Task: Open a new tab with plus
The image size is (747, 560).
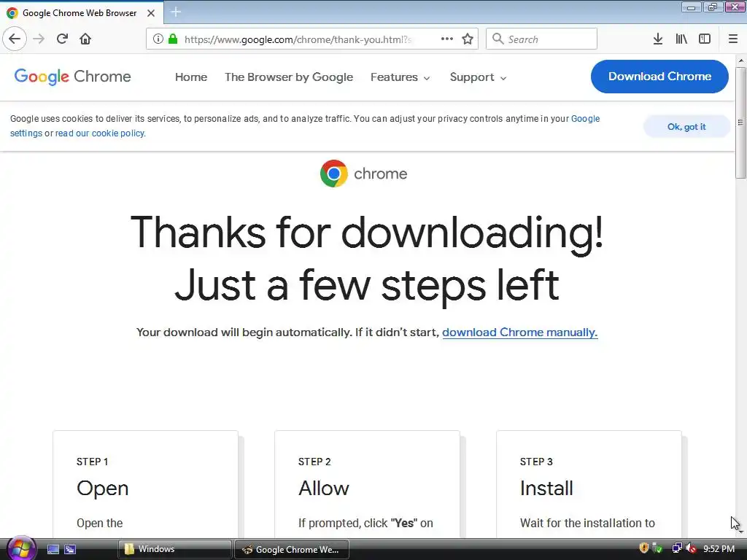Action: coord(176,12)
